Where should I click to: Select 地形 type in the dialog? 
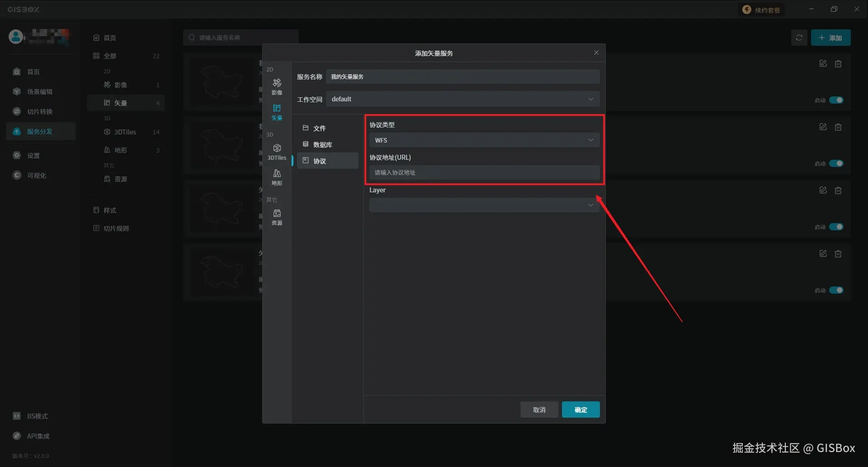tap(277, 177)
